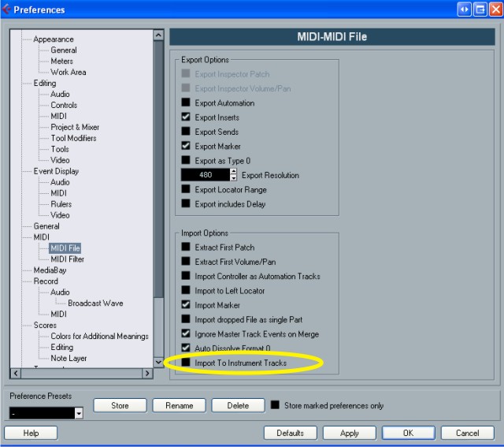Screen dimensions: 504x447
Task: Select the MIDI Filter tree item
Action: pos(67,259)
